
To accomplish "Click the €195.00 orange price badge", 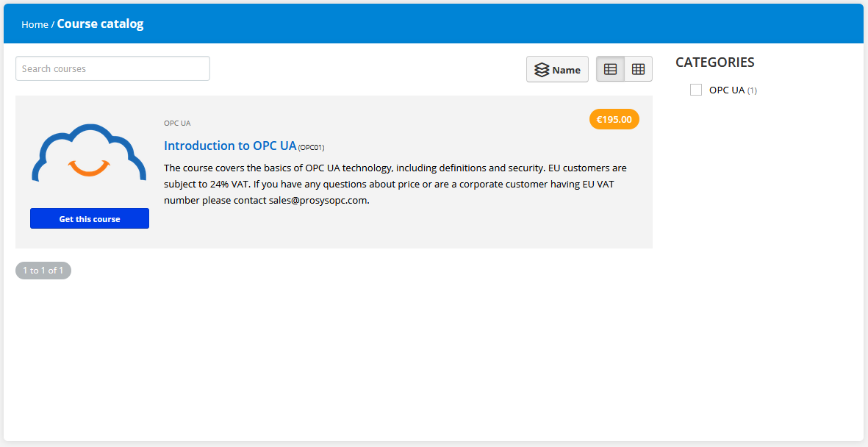I will tap(614, 119).
